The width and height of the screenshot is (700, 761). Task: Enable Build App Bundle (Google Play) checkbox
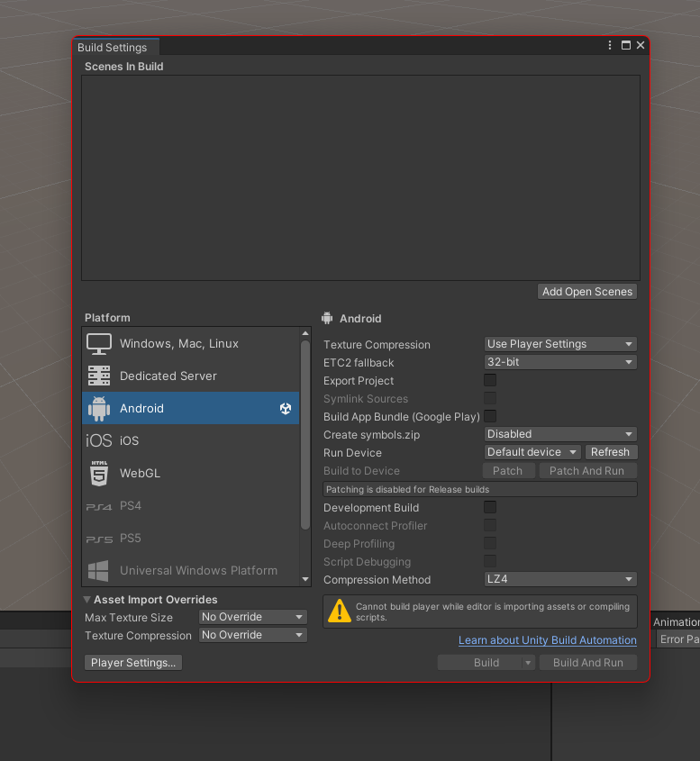point(490,416)
